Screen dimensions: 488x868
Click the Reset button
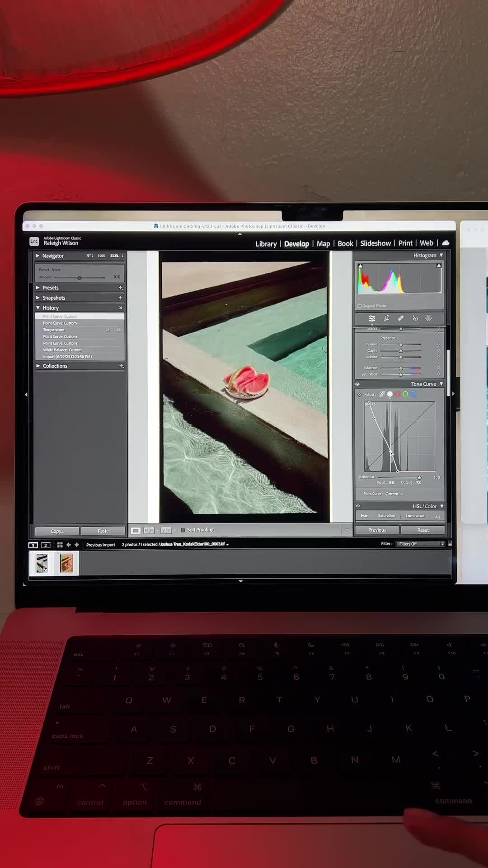coord(423,530)
